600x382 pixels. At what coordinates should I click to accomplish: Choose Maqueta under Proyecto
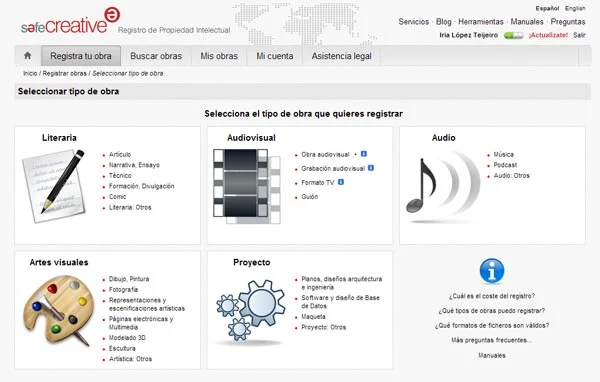313,317
